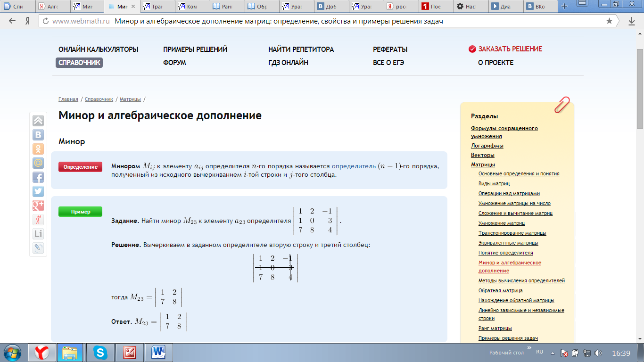Share page via VKontakte sidebar icon
The image size is (644, 362).
click(38, 135)
